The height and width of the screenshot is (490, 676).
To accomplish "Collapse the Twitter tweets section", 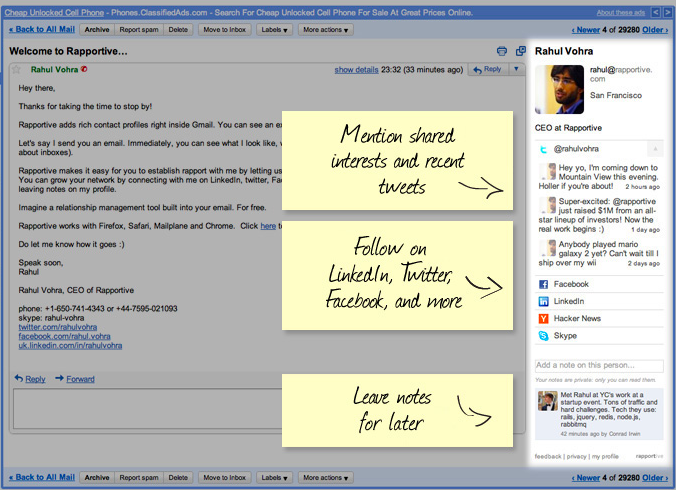I will pyautogui.click(x=655, y=149).
